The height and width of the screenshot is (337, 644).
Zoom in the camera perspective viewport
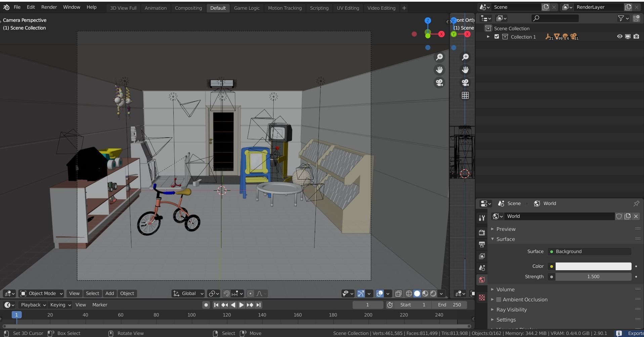[x=439, y=57]
